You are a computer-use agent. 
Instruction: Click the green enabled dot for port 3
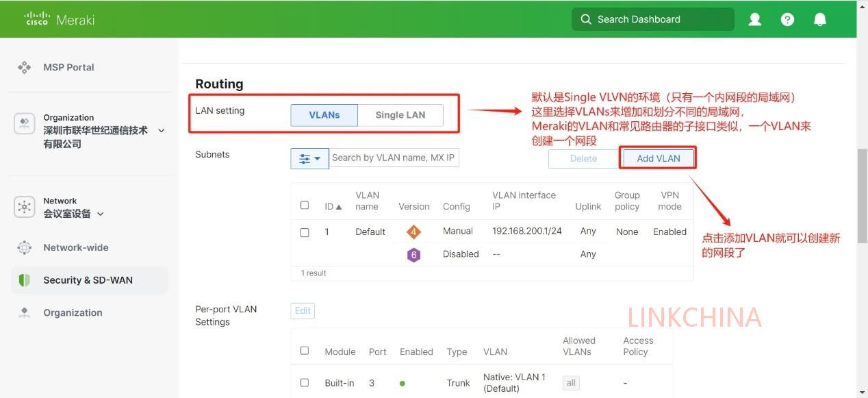point(403,384)
